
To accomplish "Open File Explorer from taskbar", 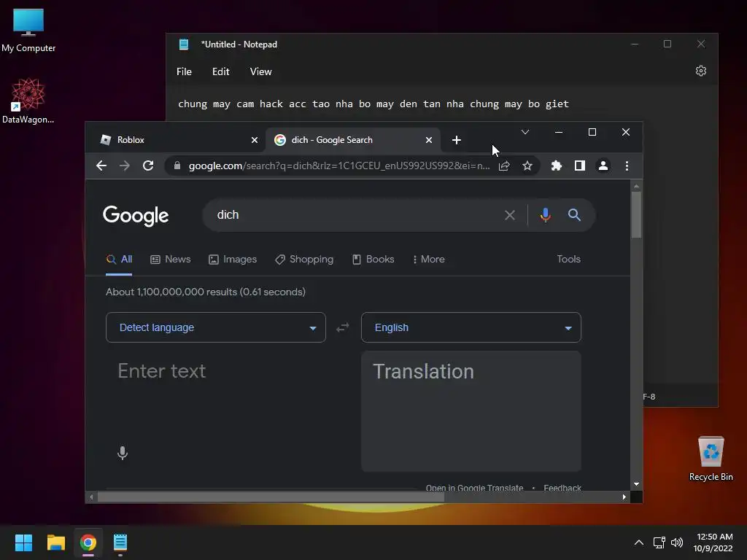I will point(55,542).
